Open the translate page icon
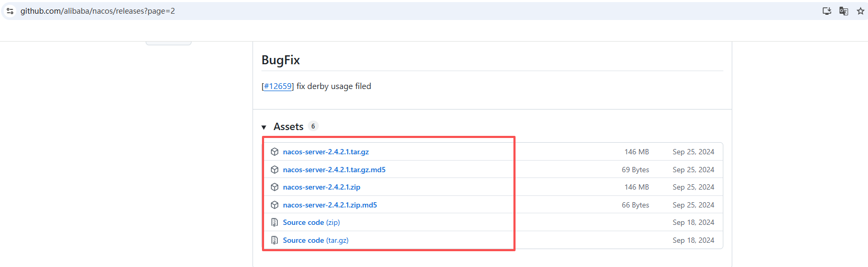 pyautogui.click(x=844, y=11)
